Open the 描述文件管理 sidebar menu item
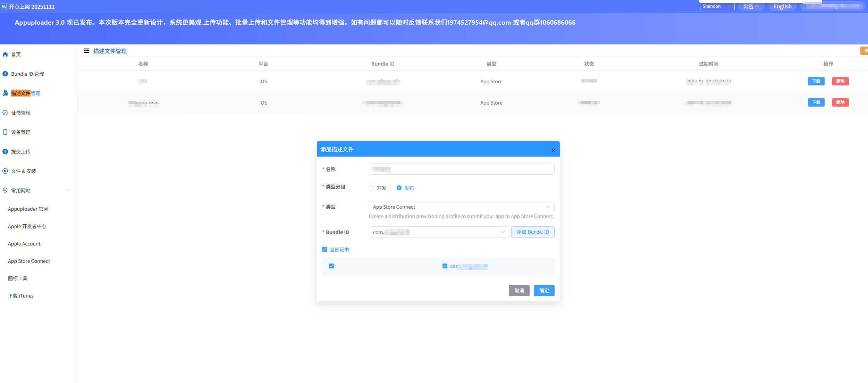 (26, 93)
